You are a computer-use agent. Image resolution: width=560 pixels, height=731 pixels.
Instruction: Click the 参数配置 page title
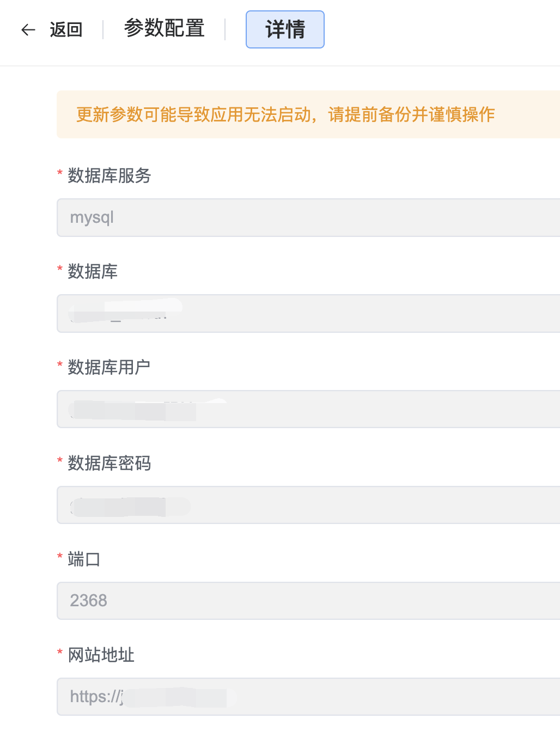coord(164,28)
